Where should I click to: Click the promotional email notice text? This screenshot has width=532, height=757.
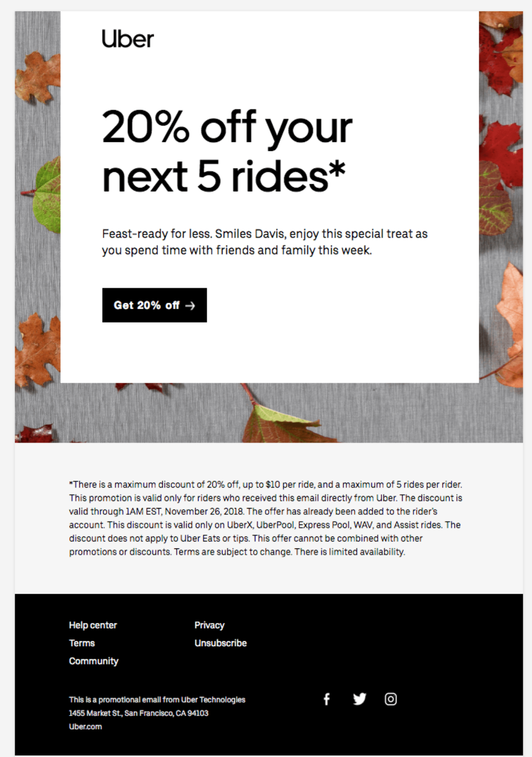coord(157,700)
